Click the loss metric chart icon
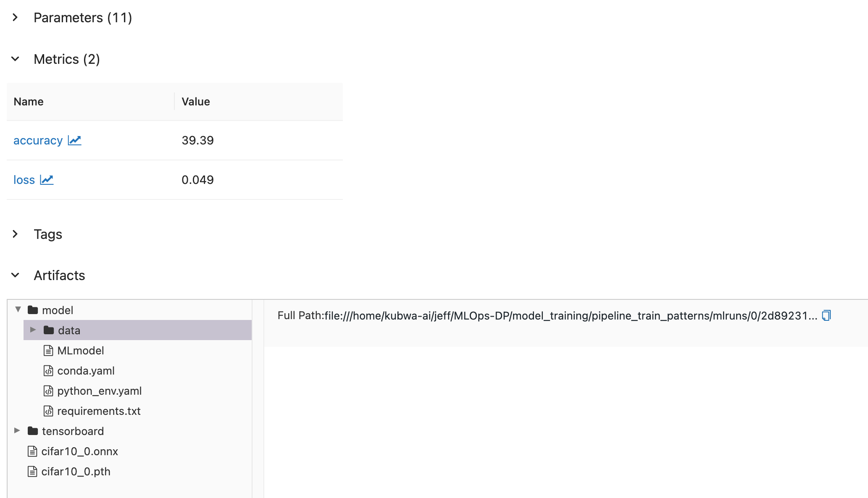The height and width of the screenshot is (498, 868). click(x=47, y=180)
